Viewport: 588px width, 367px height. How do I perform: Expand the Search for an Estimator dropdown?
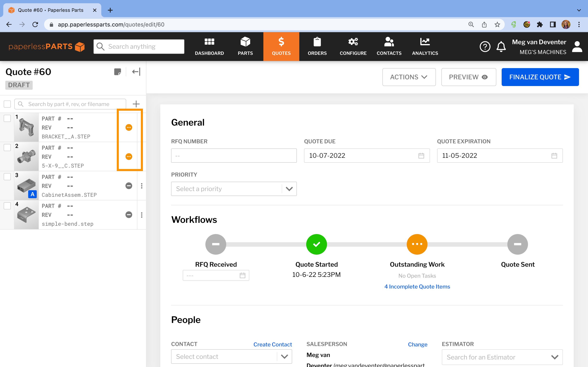[x=555, y=357]
